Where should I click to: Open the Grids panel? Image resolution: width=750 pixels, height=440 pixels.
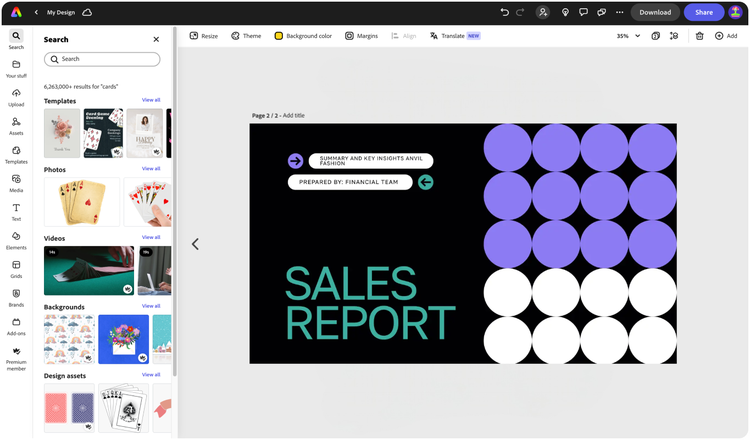(16, 270)
